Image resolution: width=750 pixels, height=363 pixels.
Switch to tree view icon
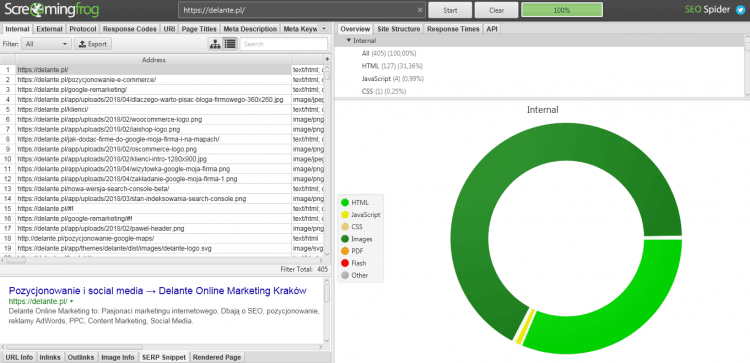click(215, 44)
